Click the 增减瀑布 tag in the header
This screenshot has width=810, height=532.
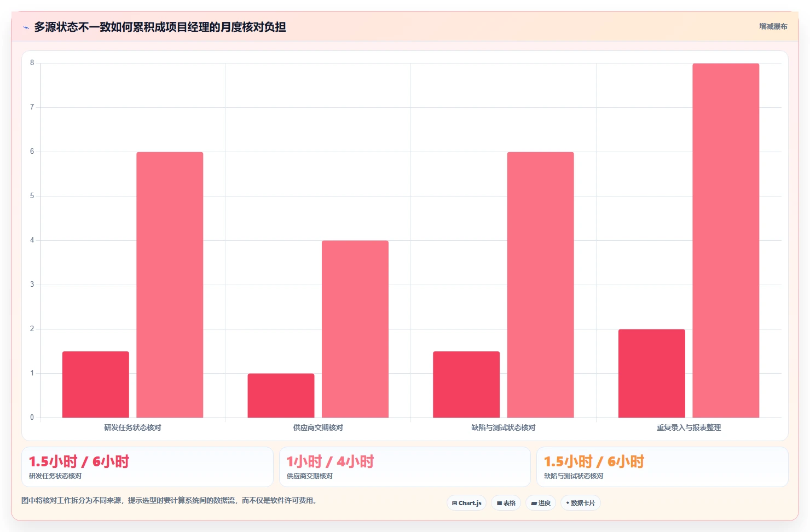(x=773, y=26)
